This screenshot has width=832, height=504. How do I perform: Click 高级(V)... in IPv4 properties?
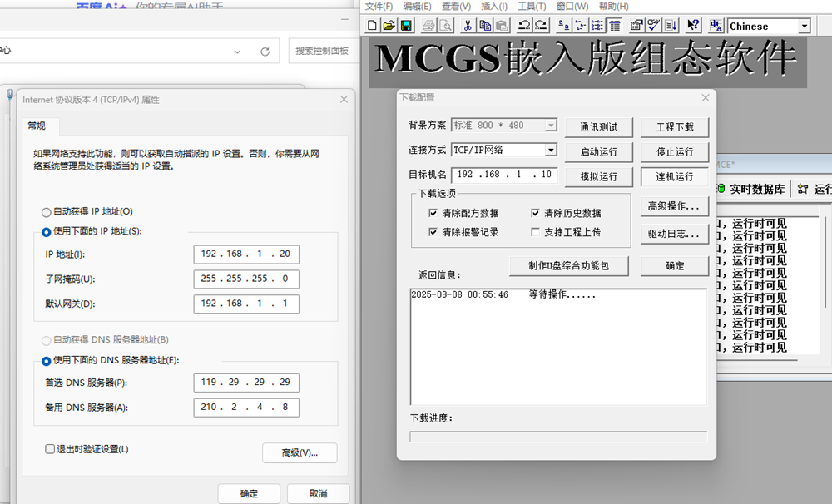pyautogui.click(x=300, y=452)
